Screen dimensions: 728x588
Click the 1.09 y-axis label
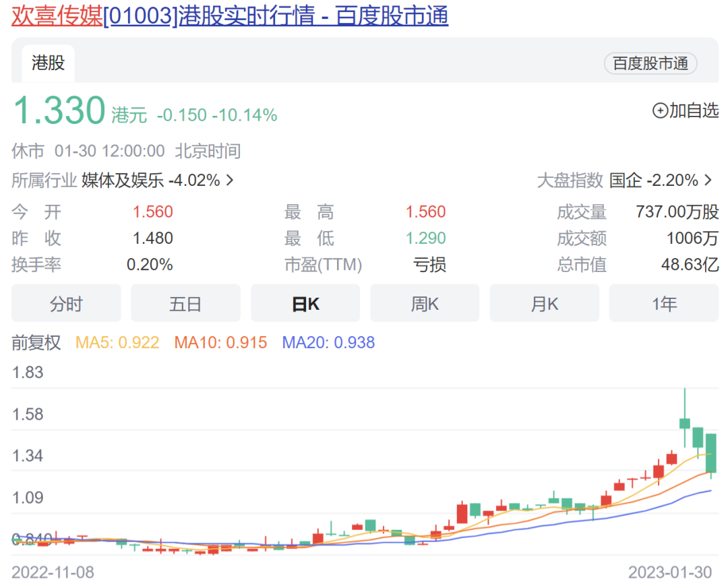point(28,498)
